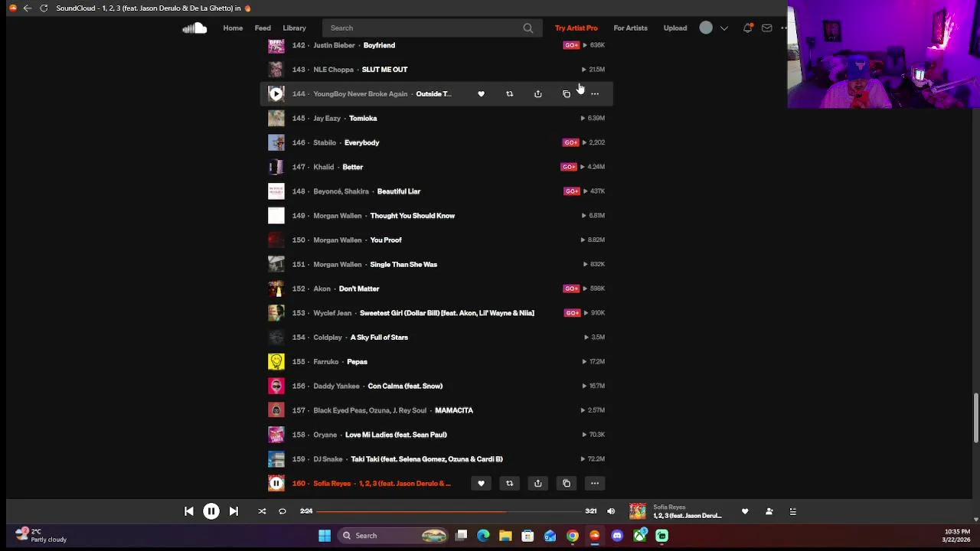This screenshot has width=980, height=551.
Task: Open the Feed tab
Action: [263, 28]
